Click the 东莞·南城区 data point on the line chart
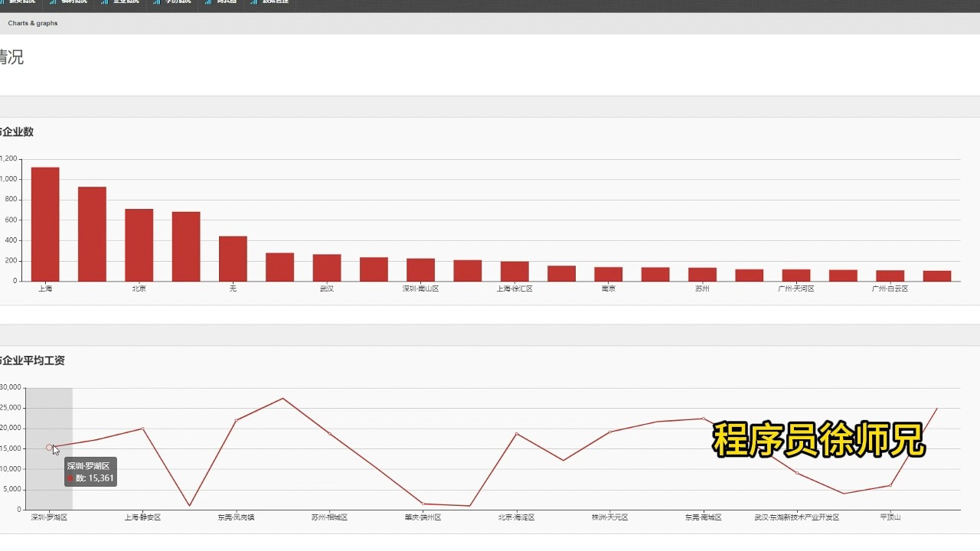This screenshot has width=980, height=551. coord(704,419)
